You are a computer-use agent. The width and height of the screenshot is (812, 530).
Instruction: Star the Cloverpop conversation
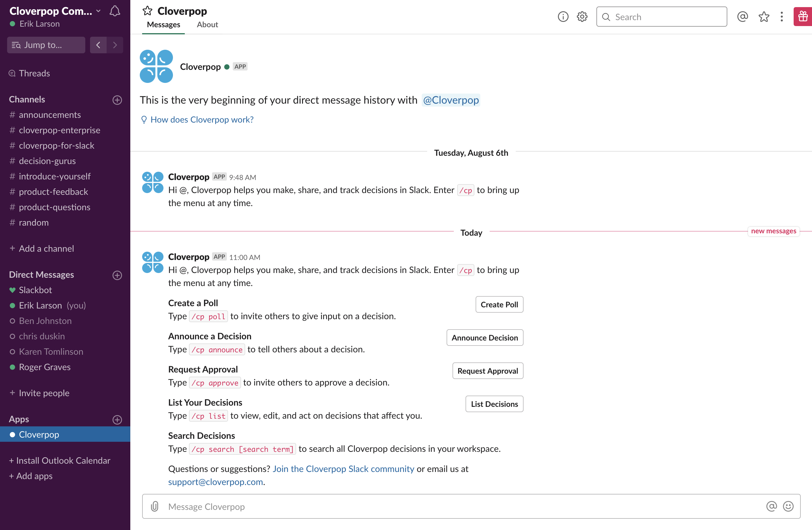point(147,11)
